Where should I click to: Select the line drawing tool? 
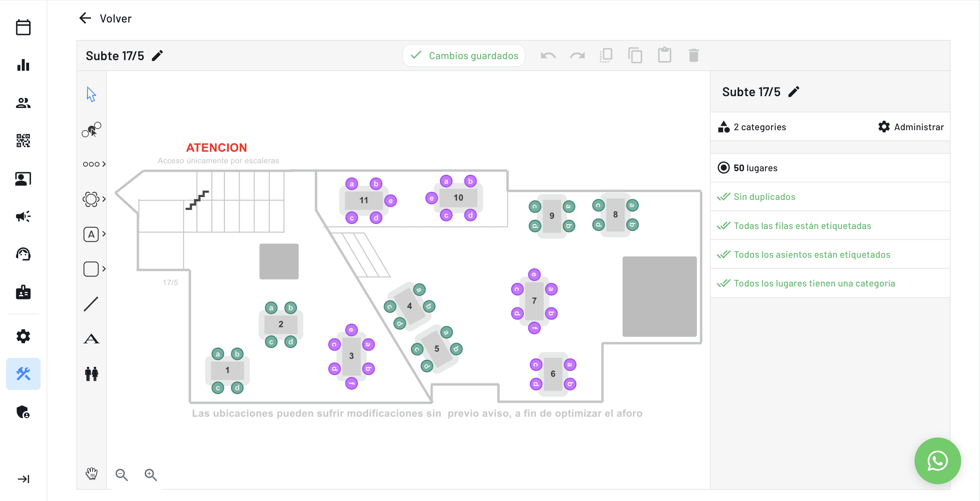point(91,304)
